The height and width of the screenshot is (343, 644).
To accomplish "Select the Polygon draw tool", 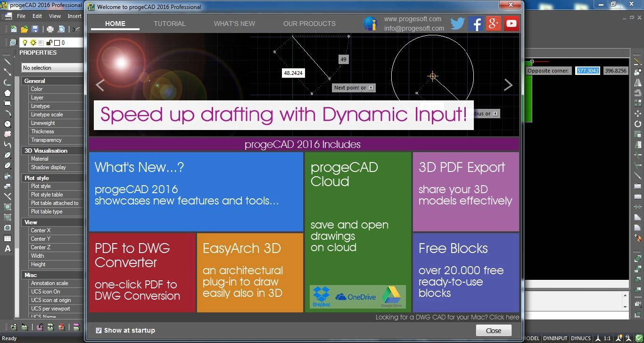I will tap(8, 93).
